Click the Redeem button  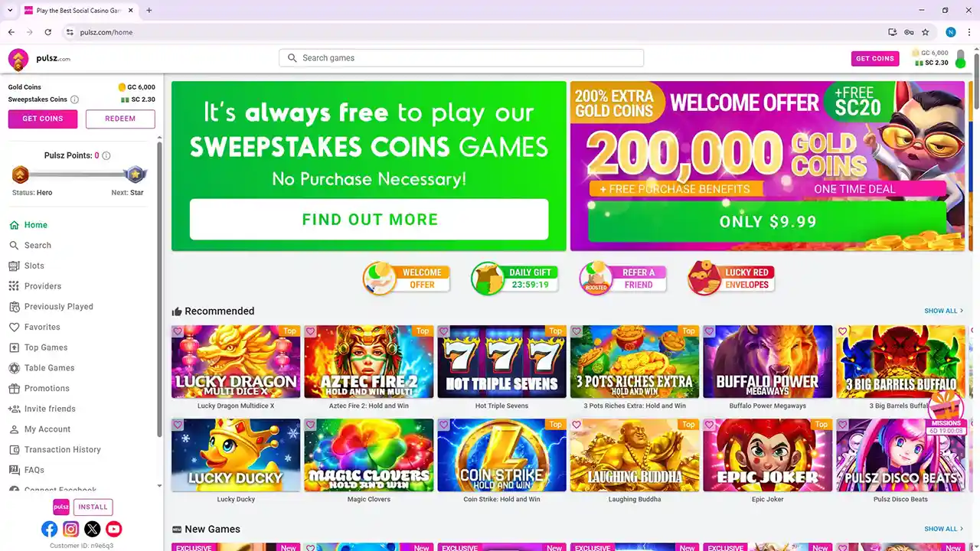coord(120,119)
